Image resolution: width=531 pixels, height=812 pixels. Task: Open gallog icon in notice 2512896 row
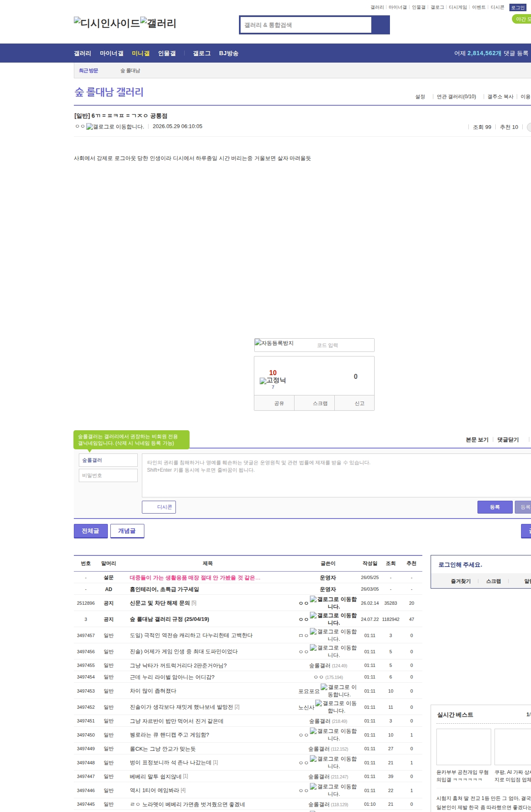click(333, 603)
